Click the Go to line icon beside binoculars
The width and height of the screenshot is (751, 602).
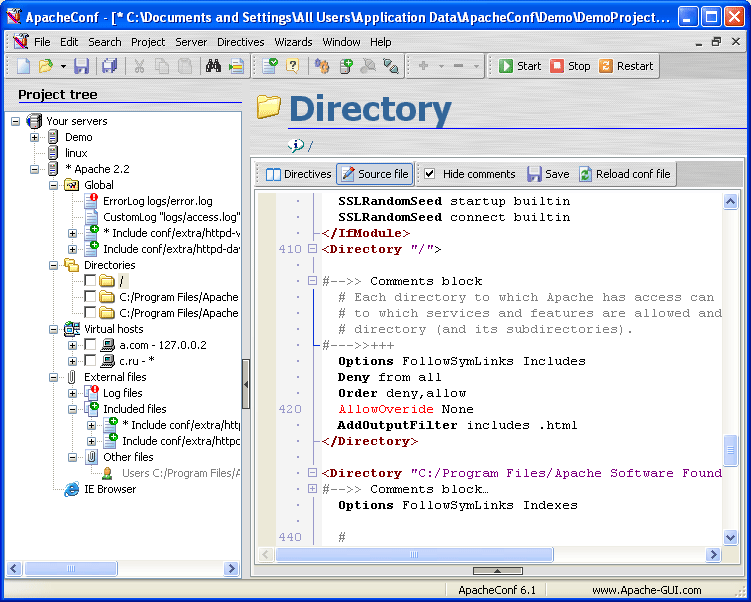click(x=236, y=66)
